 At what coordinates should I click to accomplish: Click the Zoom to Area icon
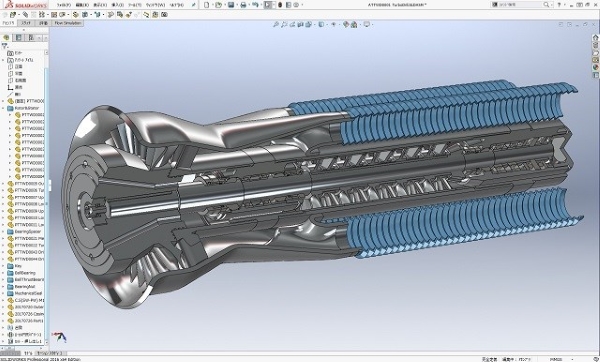pos(284,24)
